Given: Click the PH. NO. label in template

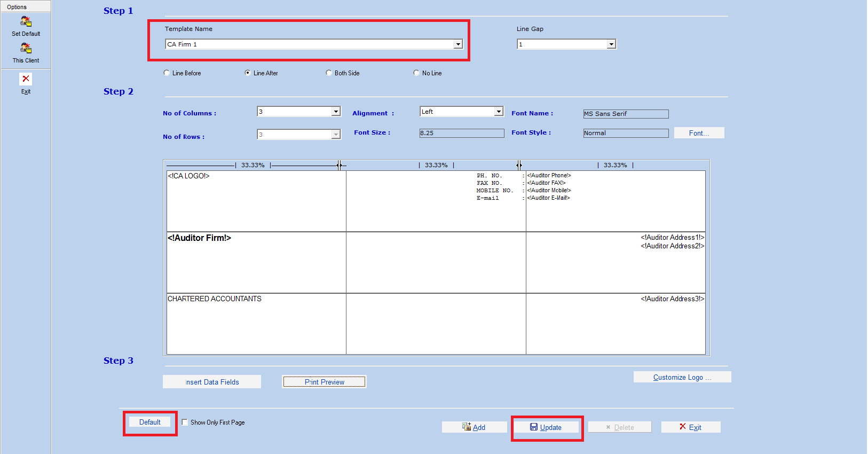Looking at the screenshot, I should 490,175.
